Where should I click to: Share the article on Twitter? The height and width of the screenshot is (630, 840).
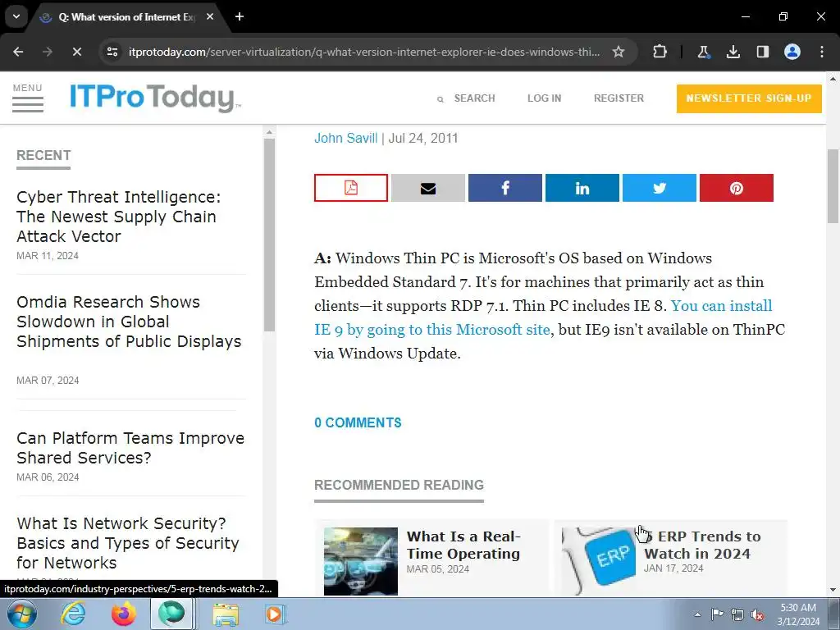pyautogui.click(x=660, y=188)
